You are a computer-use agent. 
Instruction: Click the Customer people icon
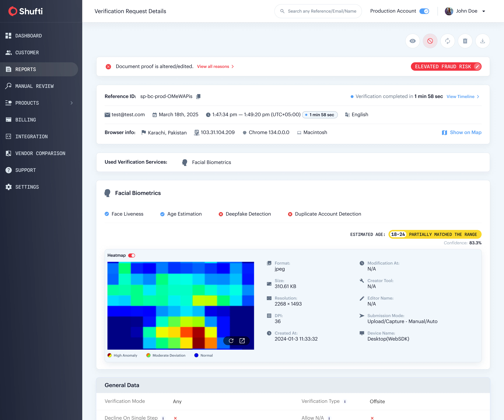pos(9,53)
